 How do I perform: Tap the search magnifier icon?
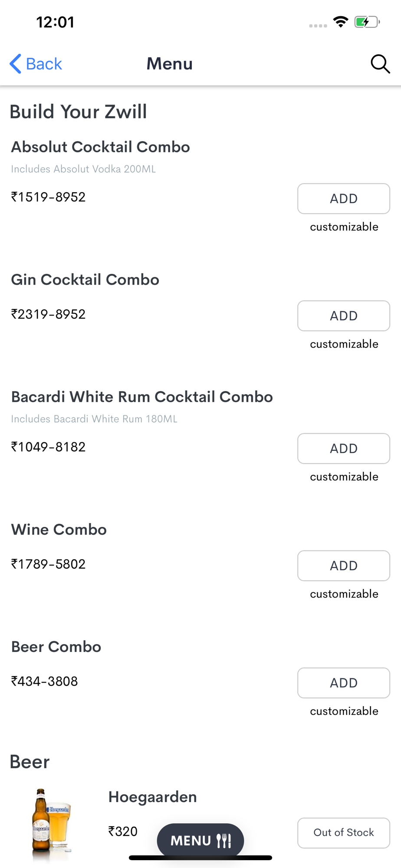[x=380, y=64]
